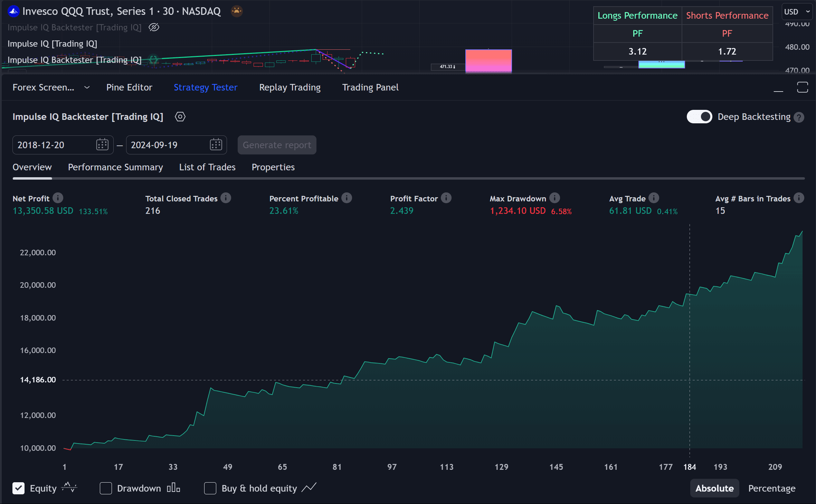
Task: Click the market status sun icon
Action: (x=237, y=11)
